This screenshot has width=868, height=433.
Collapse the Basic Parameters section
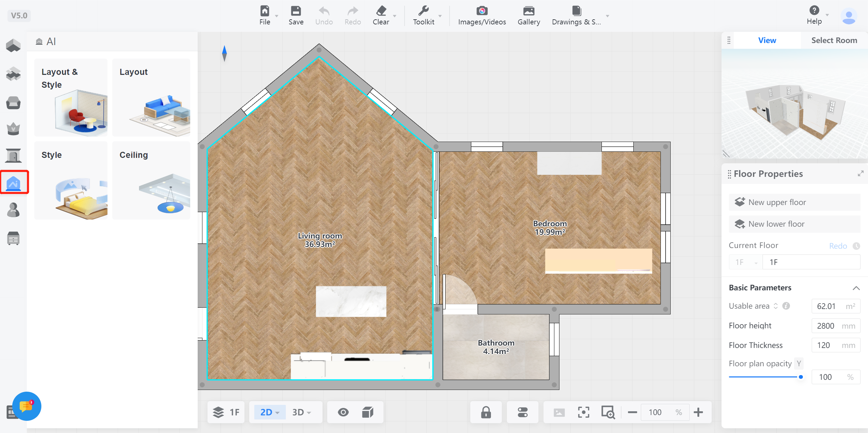pos(856,288)
